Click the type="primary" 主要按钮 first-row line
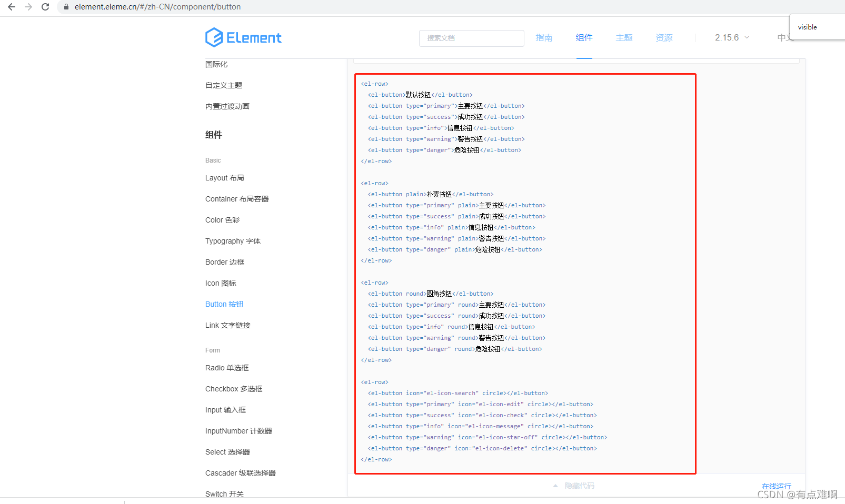The height and width of the screenshot is (504, 845). point(446,106)
